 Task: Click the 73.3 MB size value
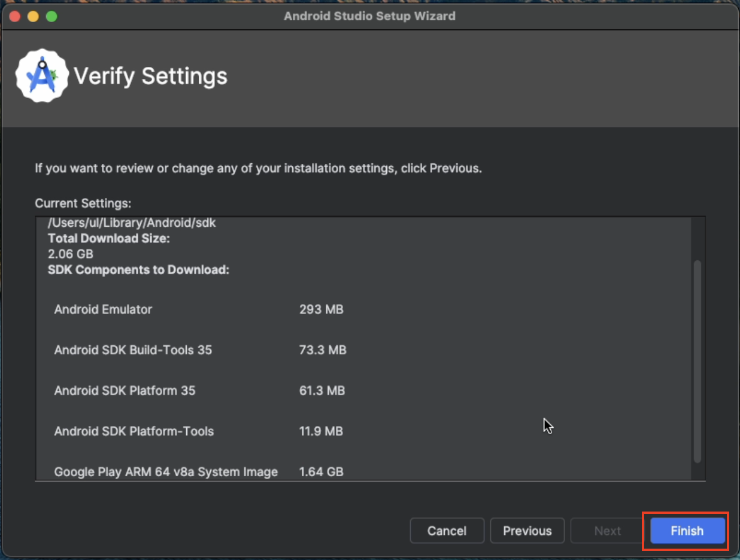[323, 350]
